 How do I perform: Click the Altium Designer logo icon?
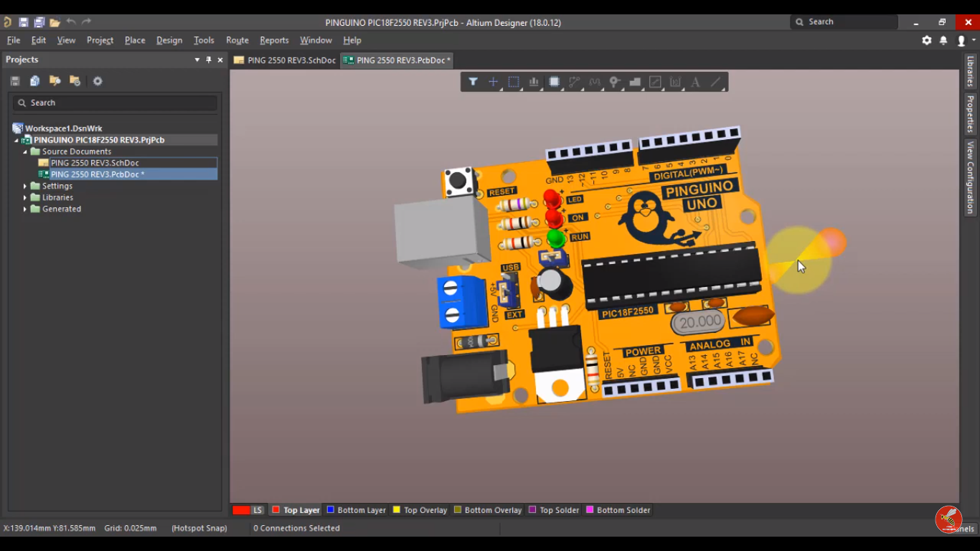(x=8, y=22)
